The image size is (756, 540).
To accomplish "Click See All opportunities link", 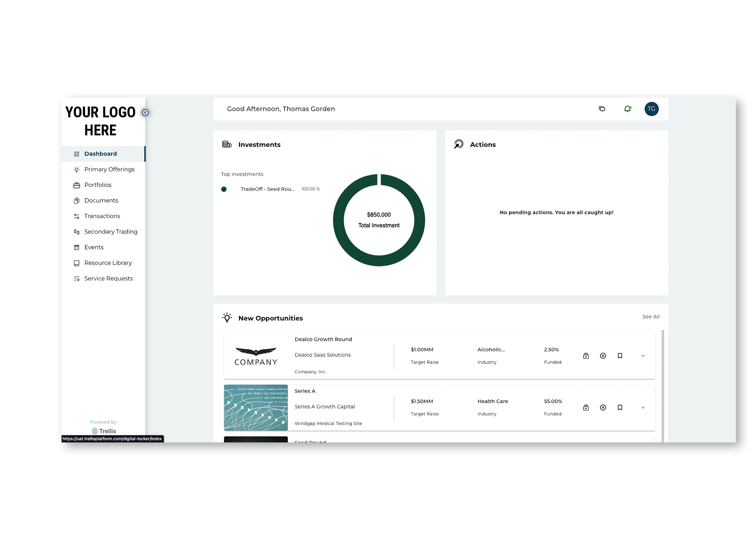I will [651, 317].
